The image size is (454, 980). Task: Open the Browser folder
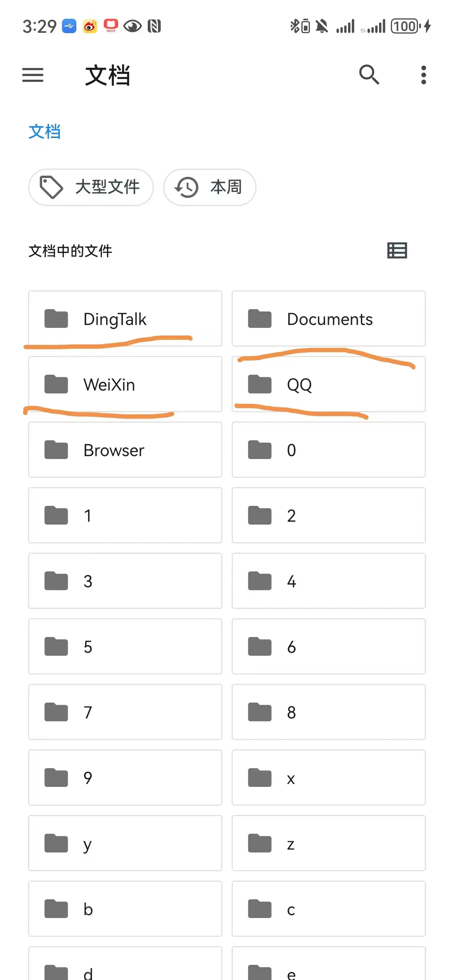point(125,450)
